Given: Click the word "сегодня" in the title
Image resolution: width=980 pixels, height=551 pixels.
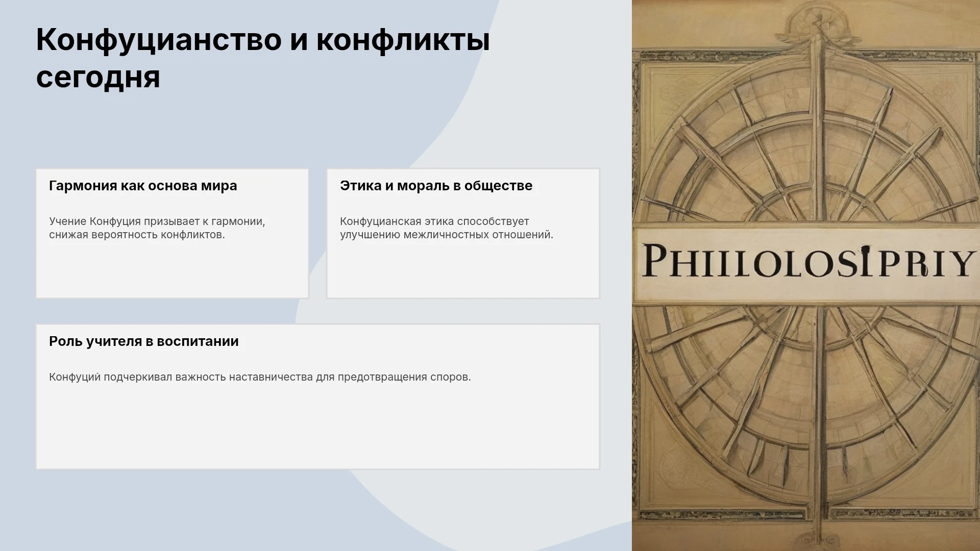Looking at the screenshot, I should tap(98, 77).
